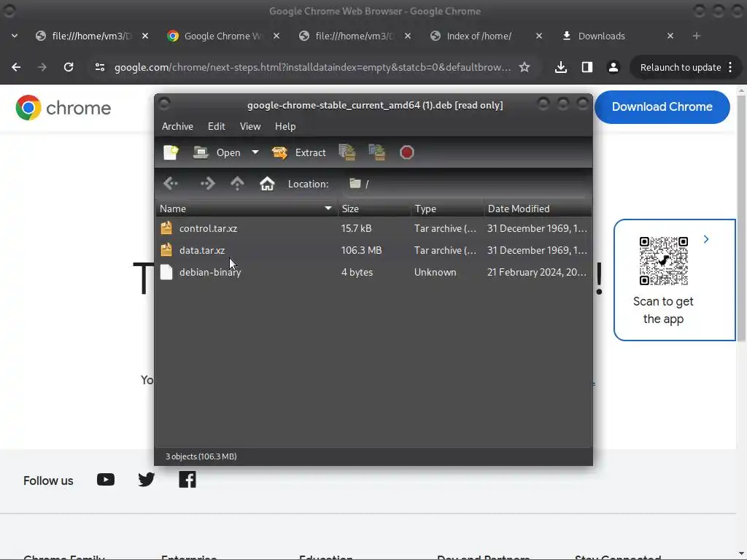Click the chrome logo on page
This screenshot has width=747, height=560.
coord(63,108)
